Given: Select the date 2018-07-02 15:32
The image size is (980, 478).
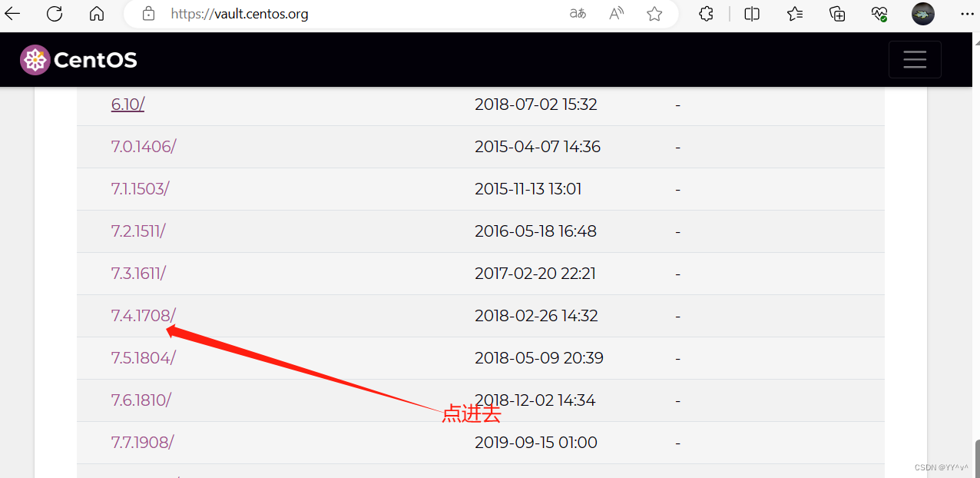Looking at the screenshot, I should click(536, 105).
